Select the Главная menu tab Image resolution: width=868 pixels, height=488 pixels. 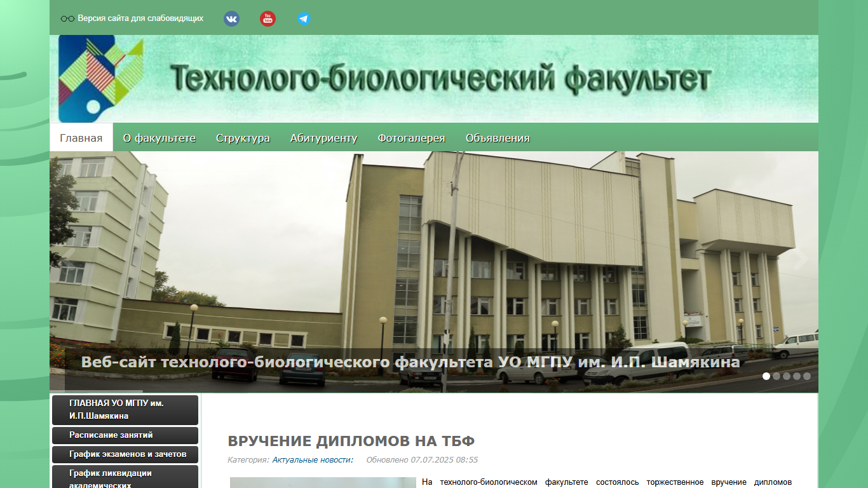tap(81, 138)
